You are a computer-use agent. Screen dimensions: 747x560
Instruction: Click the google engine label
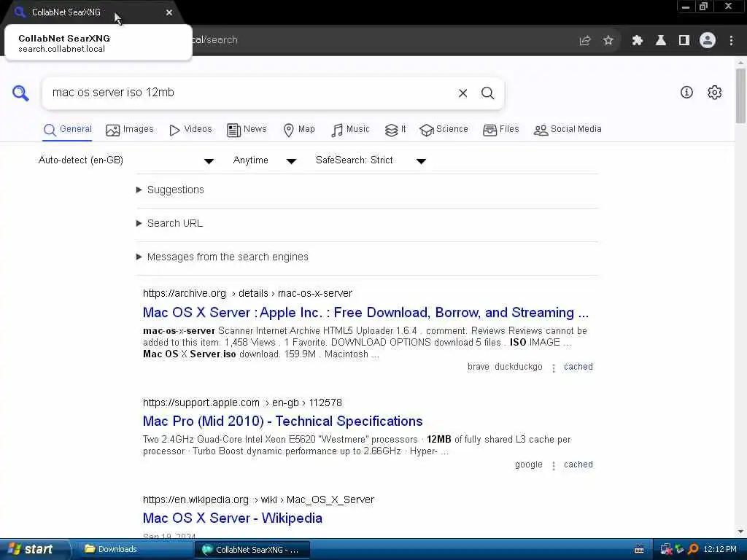[529, 464]
